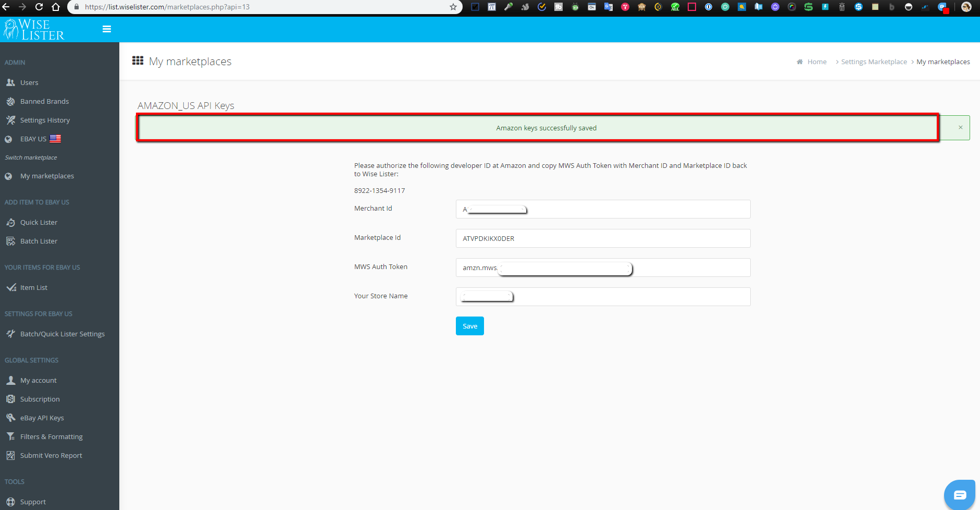Open Batch Lister
Viewport: 980px width, 510px height.
[39, 241]
